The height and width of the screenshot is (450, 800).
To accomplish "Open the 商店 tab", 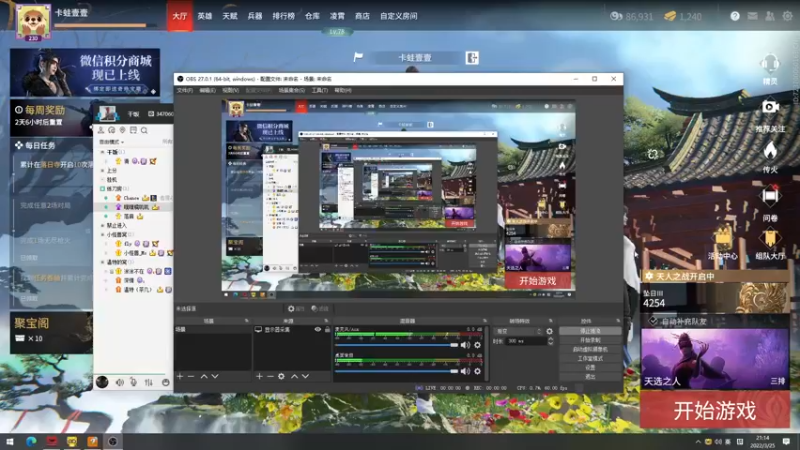I will [x=362, y=16].
